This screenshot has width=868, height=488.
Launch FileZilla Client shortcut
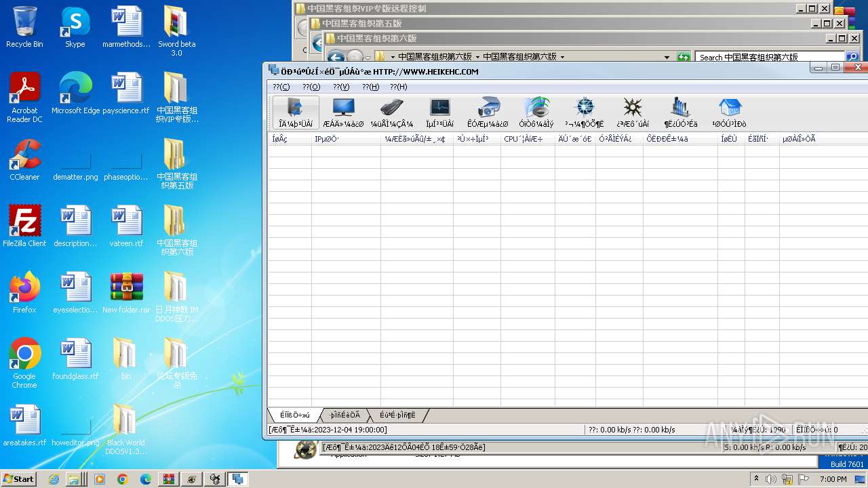(x=24, y=227)
